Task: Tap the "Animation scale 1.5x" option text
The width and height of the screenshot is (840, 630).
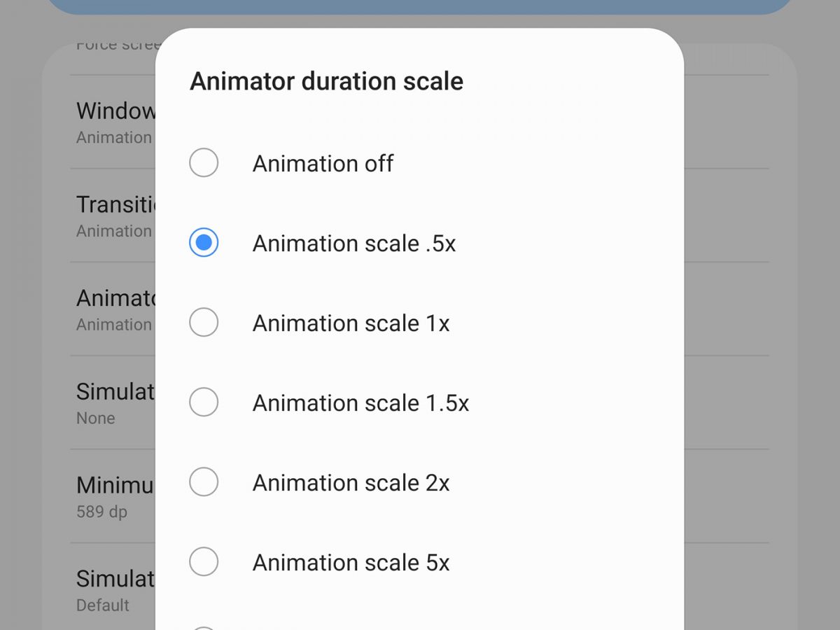Action: coord(360,402)
